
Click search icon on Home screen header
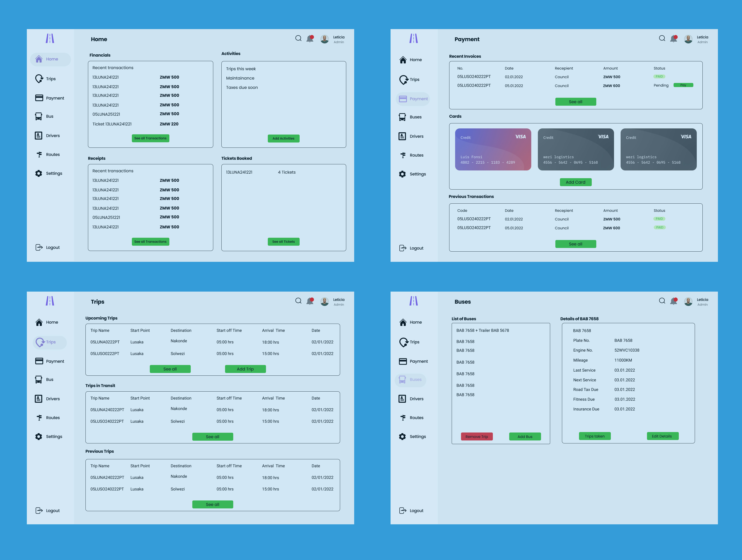click(298, 38)
